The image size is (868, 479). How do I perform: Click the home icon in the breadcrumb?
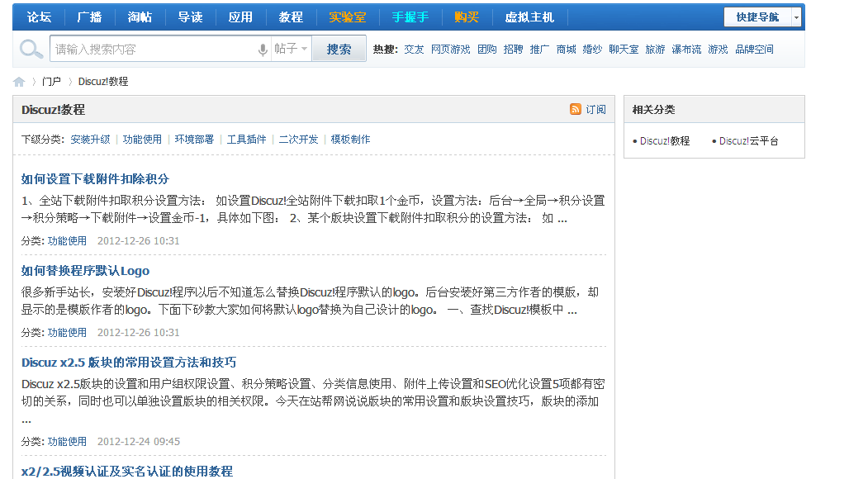18,81
